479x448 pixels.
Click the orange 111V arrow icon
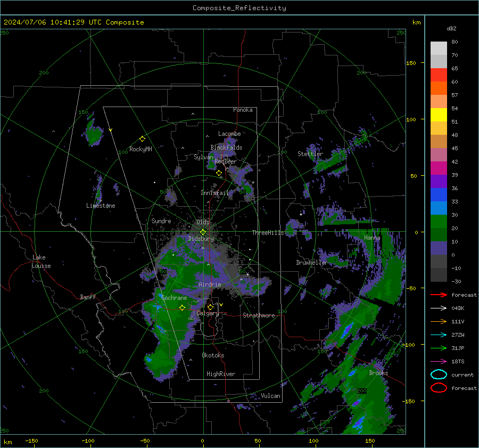(x=439, y=321)
